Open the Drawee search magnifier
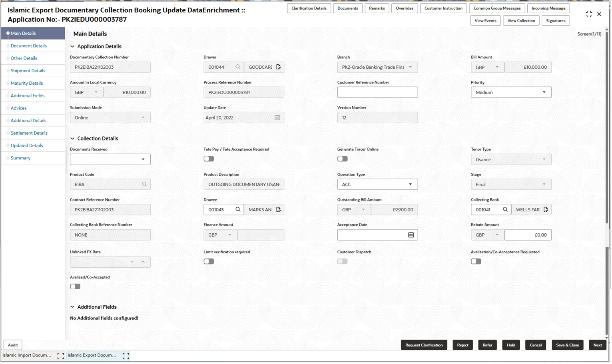Image resolution: width=612 pixels, height=364 pixels. [238, 209]
